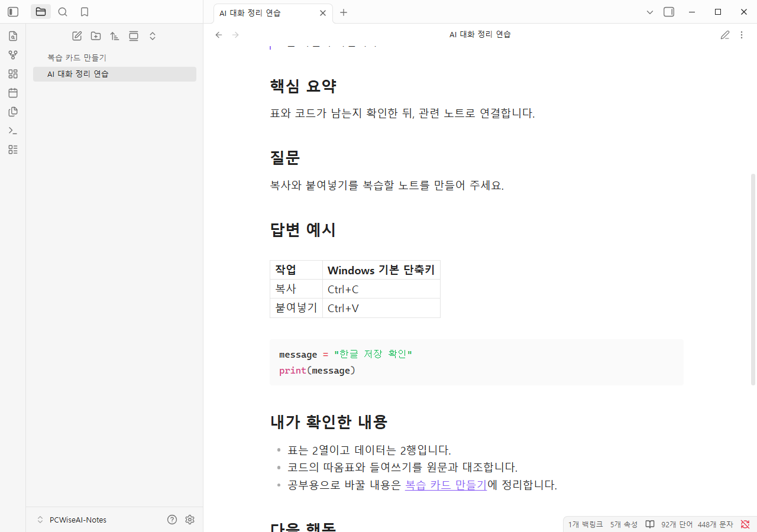
Task: Expand or collapse all folders
Action: click(153, 36)
